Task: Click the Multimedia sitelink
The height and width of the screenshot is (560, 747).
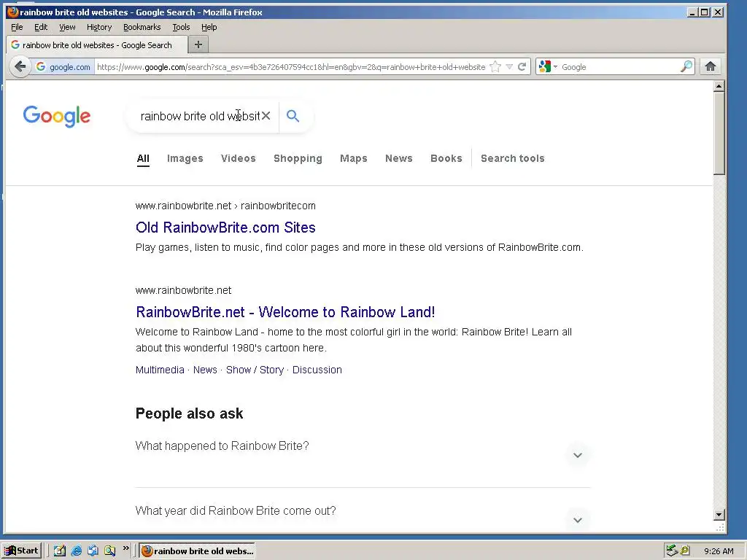Action: (x=160, y=370)
